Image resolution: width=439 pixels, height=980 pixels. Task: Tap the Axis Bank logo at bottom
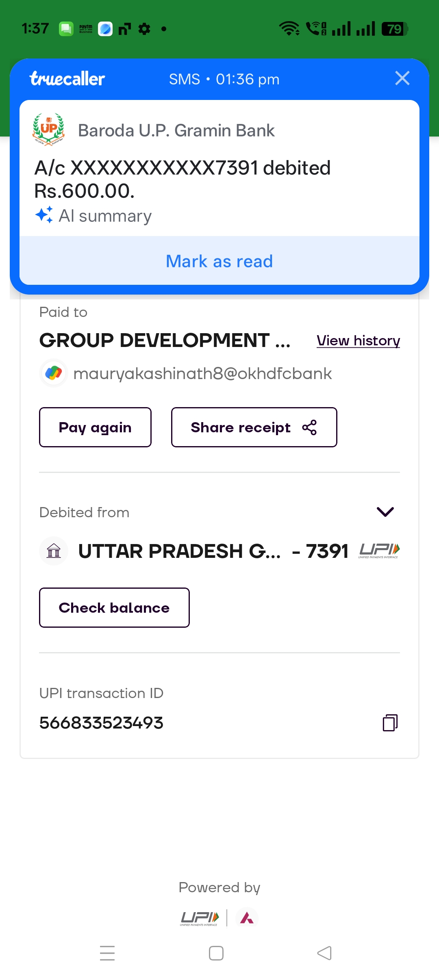(247, 918)
